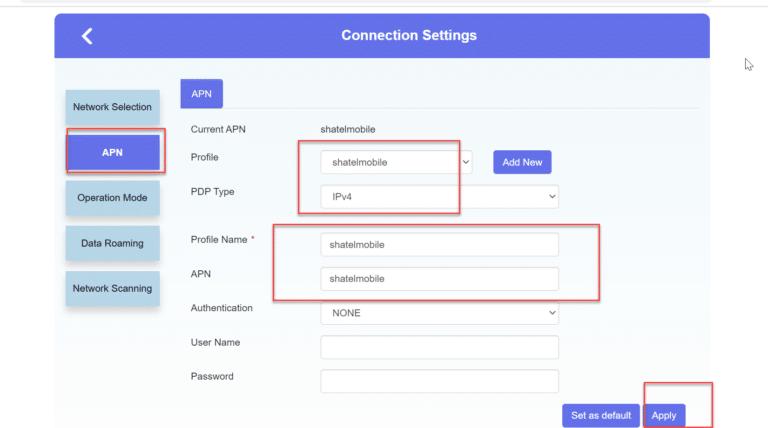Expand the Profile dropdown
The width and height of the screenshot is (768, 428).
click(x=396, y=162)
